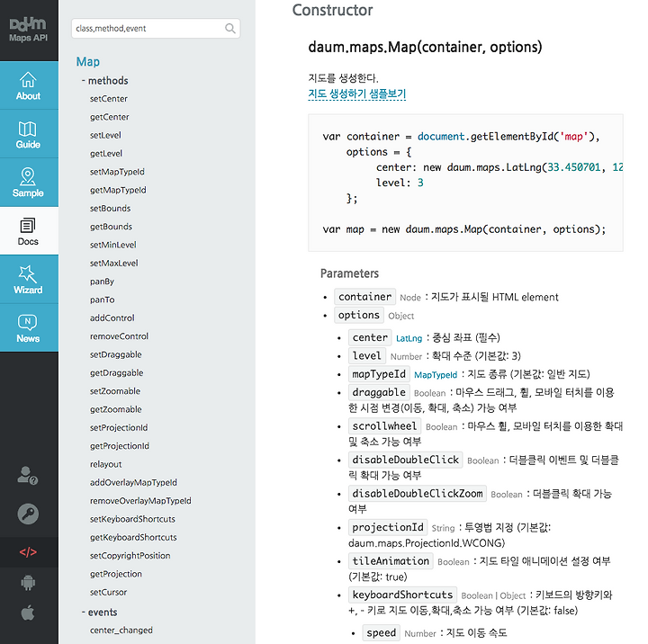Click the draggable option name
Screen dimensions: 648x644
tap(379, 392)
